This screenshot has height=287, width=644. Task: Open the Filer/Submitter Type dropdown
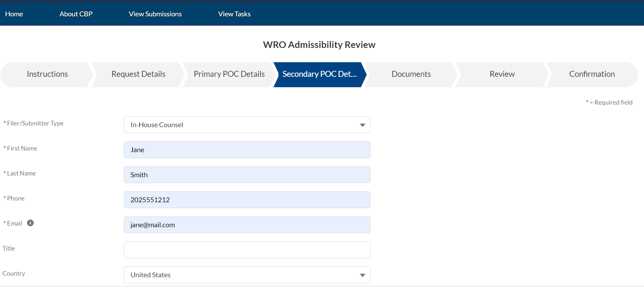coord(246,125)
